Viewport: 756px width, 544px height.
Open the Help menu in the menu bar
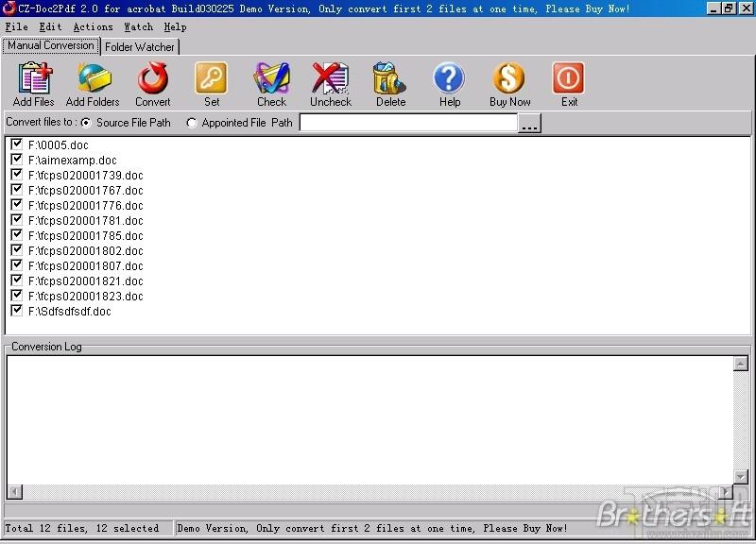point(175,27)
